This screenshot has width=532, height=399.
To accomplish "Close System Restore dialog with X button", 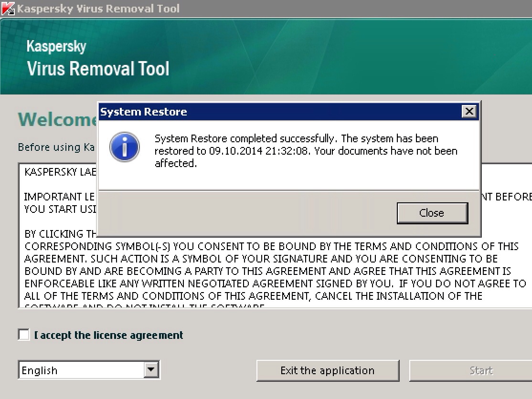I will point(469,111).
